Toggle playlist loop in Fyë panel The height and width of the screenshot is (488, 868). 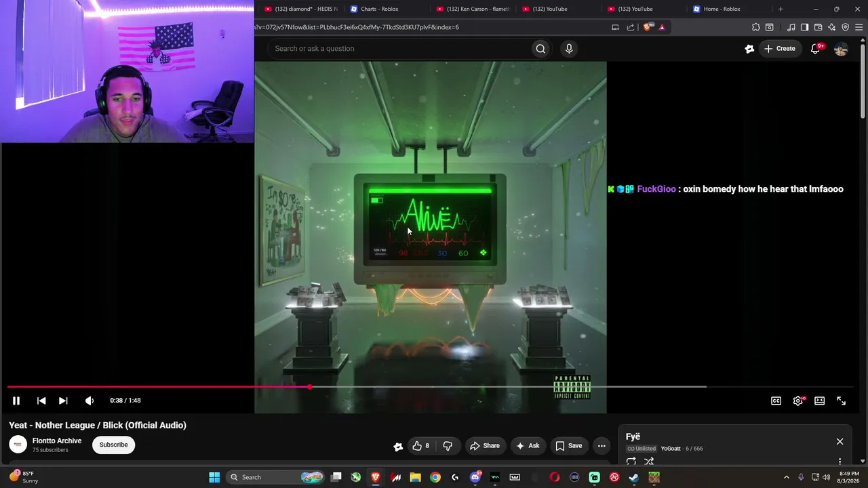coord(631,462)
